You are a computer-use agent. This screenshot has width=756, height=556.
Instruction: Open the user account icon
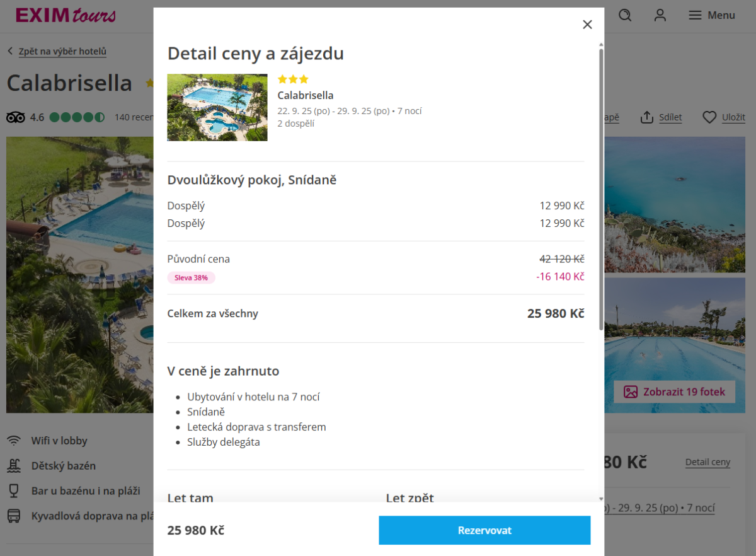pos(660,15)
